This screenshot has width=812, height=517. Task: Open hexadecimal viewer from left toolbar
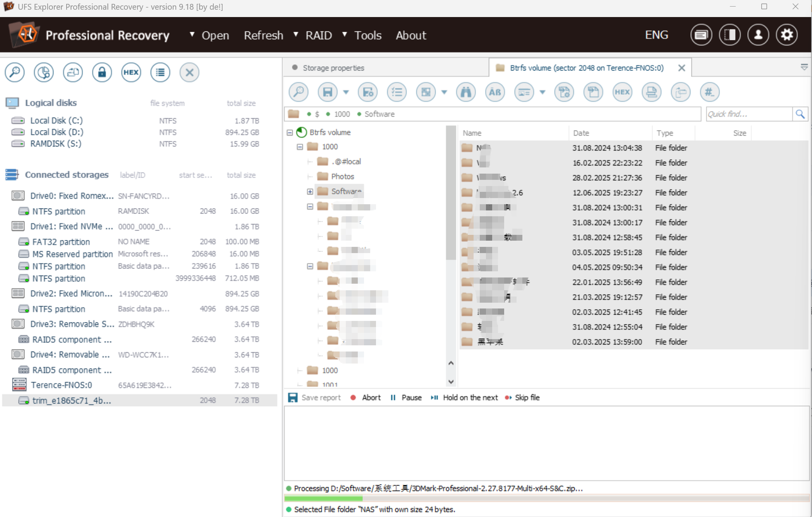tap(131, 72)
